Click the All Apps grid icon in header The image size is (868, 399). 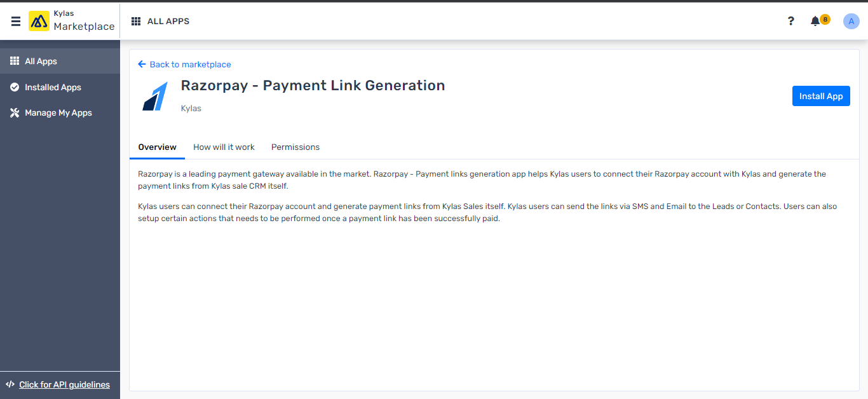pyautogui.click(x=136, y=21)
